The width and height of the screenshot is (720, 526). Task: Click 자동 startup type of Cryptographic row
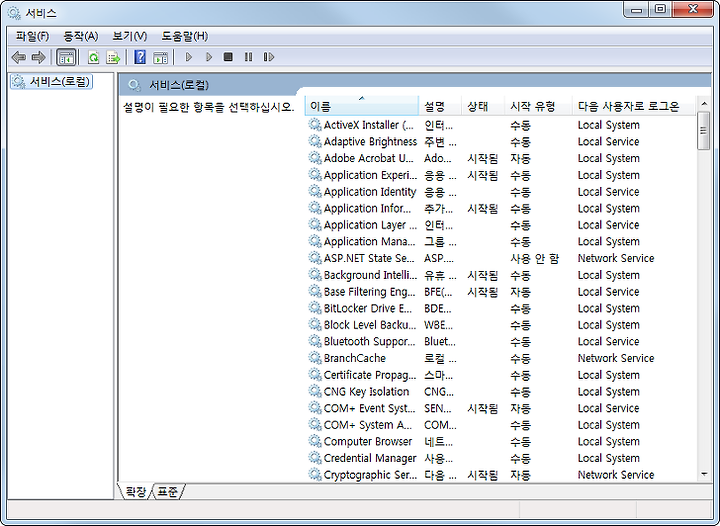click(x=520, y=475)
